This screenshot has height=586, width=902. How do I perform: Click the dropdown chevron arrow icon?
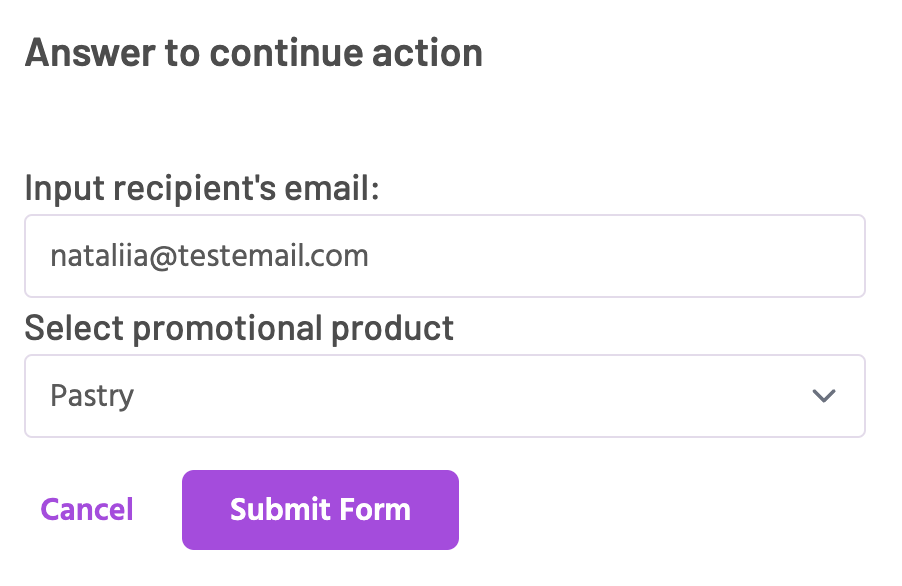tap(824, 396)
